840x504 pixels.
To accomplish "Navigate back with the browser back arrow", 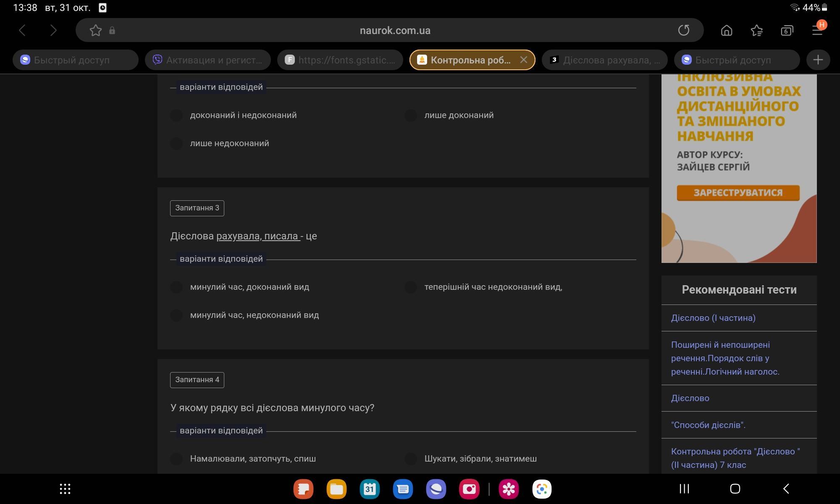I will [23, 30].
